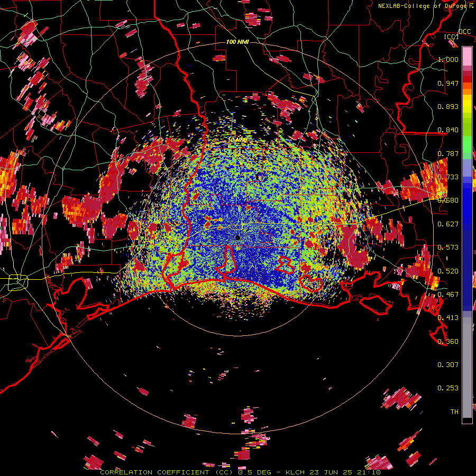
Task: Click the yellow Houston beltway loop on the map
Action: tap(18, 282)
